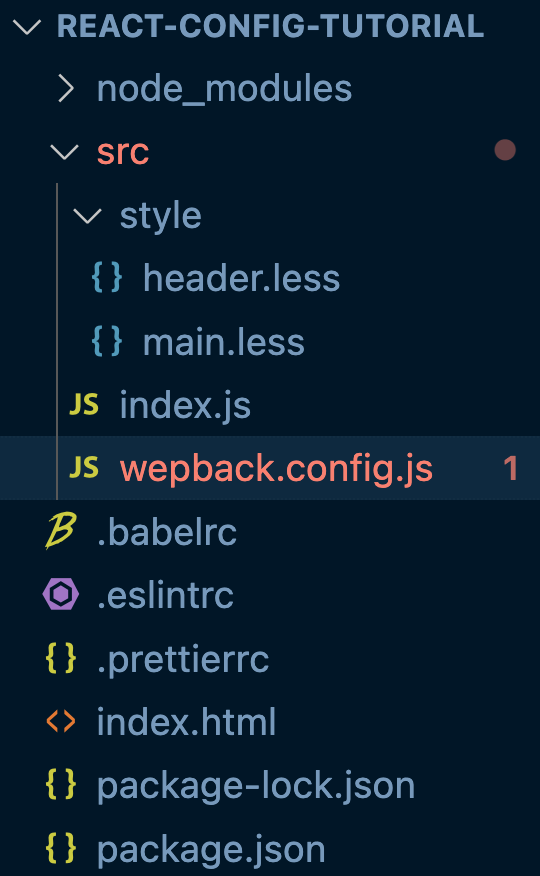Open wepback.config.js in the editor
Viewport: 540px width, 876px height.
pos(276,468)
